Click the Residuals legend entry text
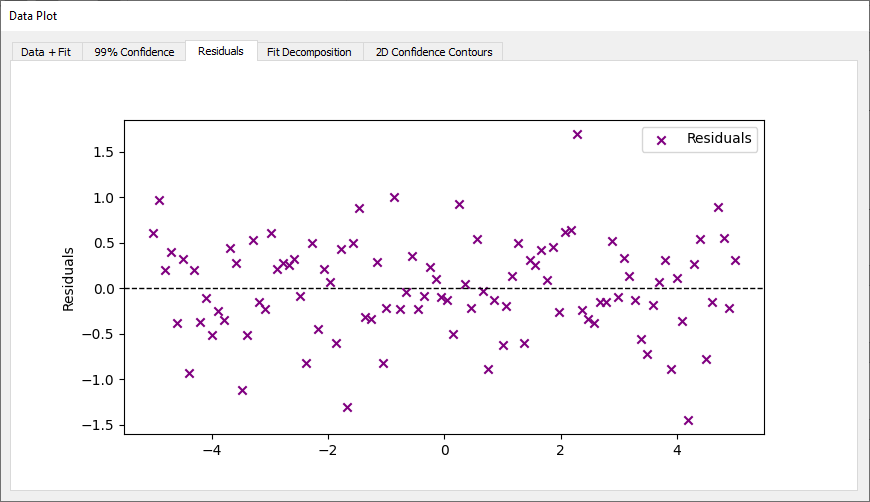 click(x=719, y=138)
